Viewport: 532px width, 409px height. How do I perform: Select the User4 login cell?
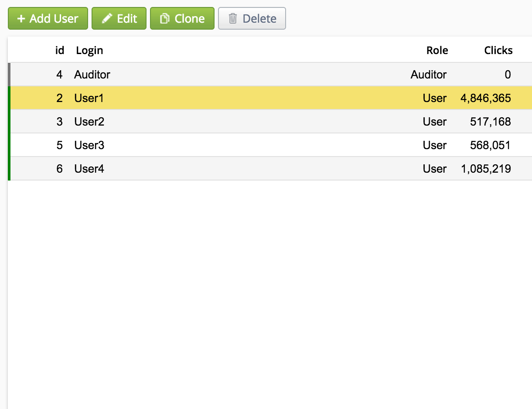click(89, 169)
